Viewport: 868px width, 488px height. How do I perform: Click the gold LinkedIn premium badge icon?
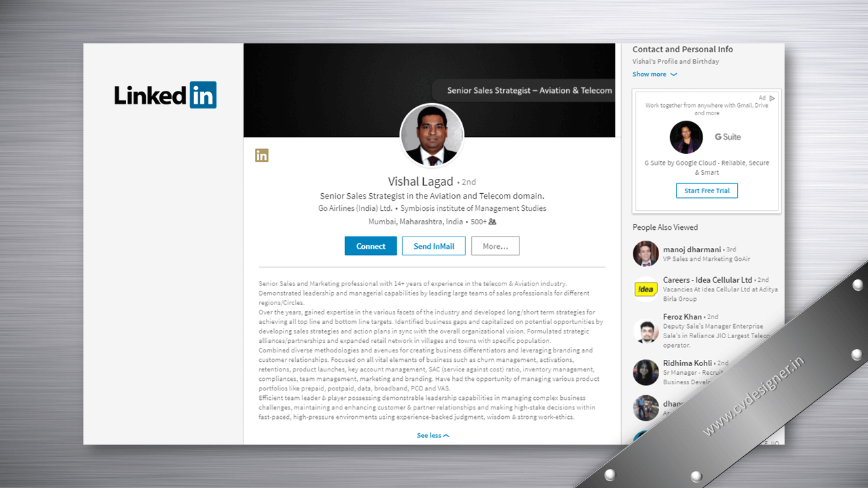pos(262,155)
